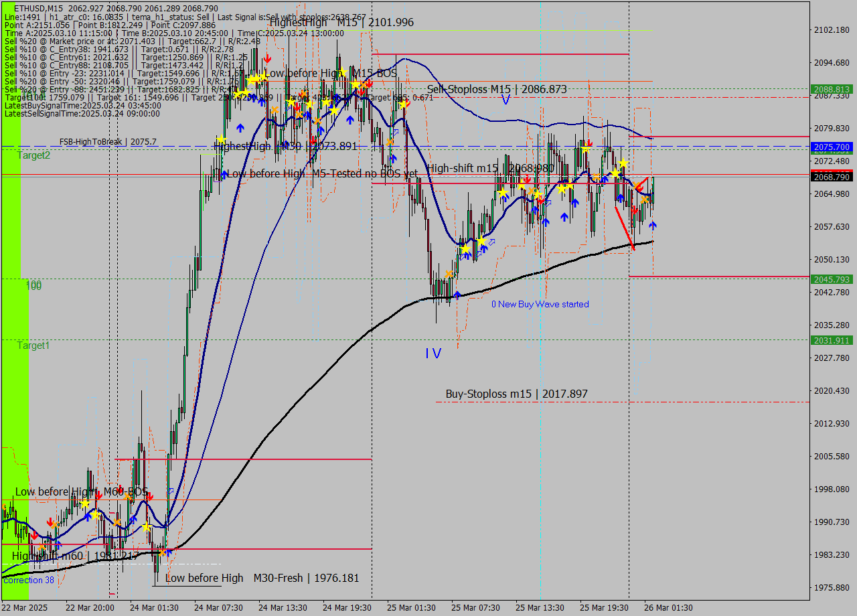This screenshot has height=616, width=857.
Task: Select blue Elliott wave label 'V'
Action: (x=505, y=100)
